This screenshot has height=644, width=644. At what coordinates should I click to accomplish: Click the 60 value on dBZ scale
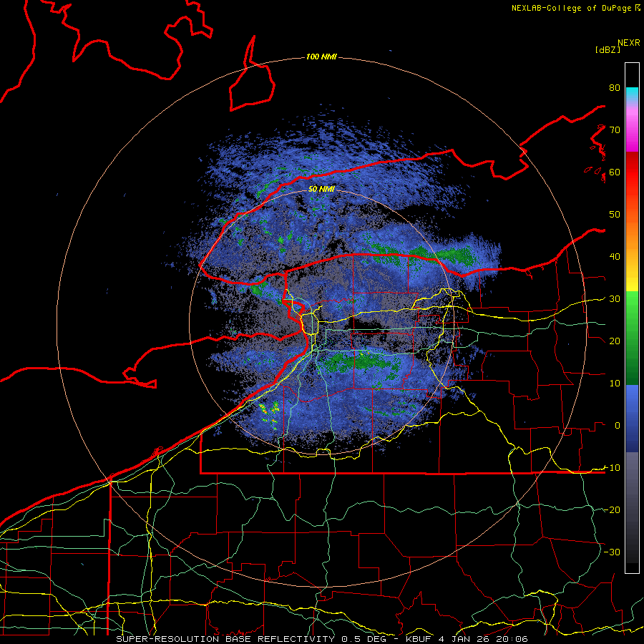click(615, 172)
